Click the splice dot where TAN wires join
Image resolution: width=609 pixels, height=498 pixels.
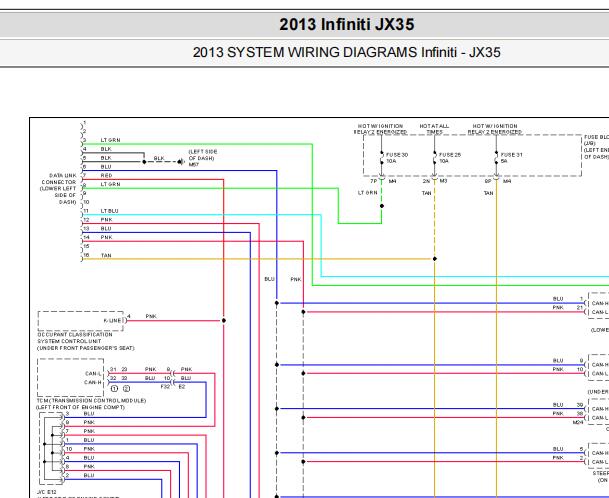(x=435, y=259)
